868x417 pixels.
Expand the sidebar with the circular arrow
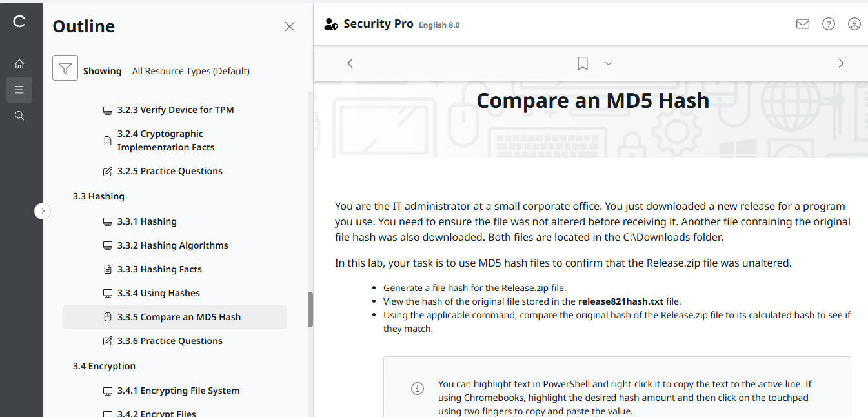tap(43, 211)
